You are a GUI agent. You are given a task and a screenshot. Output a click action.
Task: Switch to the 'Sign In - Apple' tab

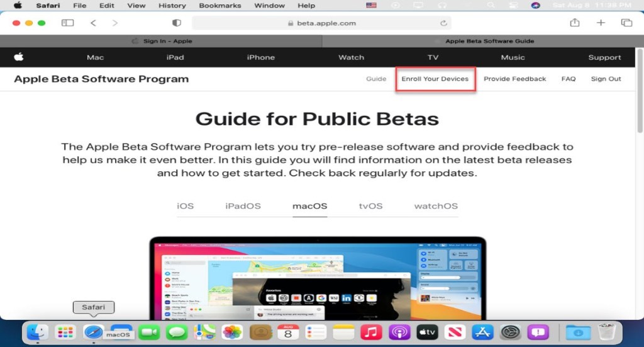tap(161, 41)
